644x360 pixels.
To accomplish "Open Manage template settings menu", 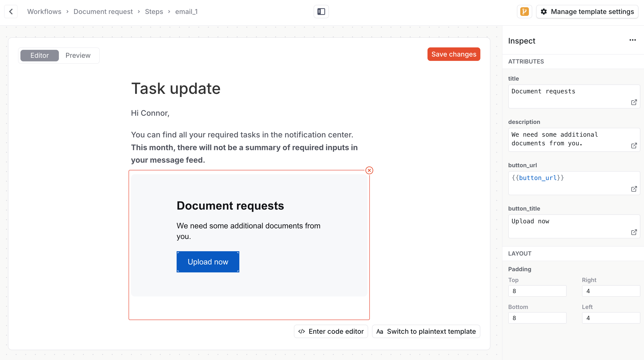I will tap(587, 12).
